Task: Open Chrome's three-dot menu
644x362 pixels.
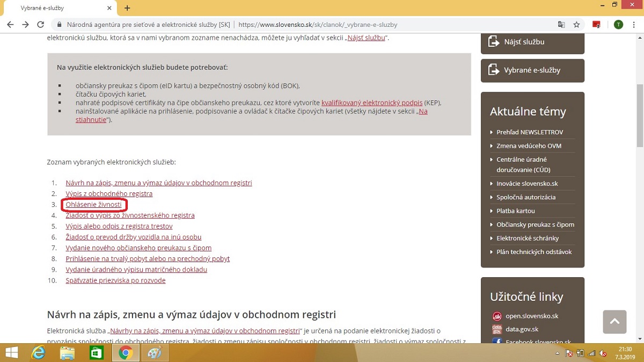Action: tap(634, 25)
